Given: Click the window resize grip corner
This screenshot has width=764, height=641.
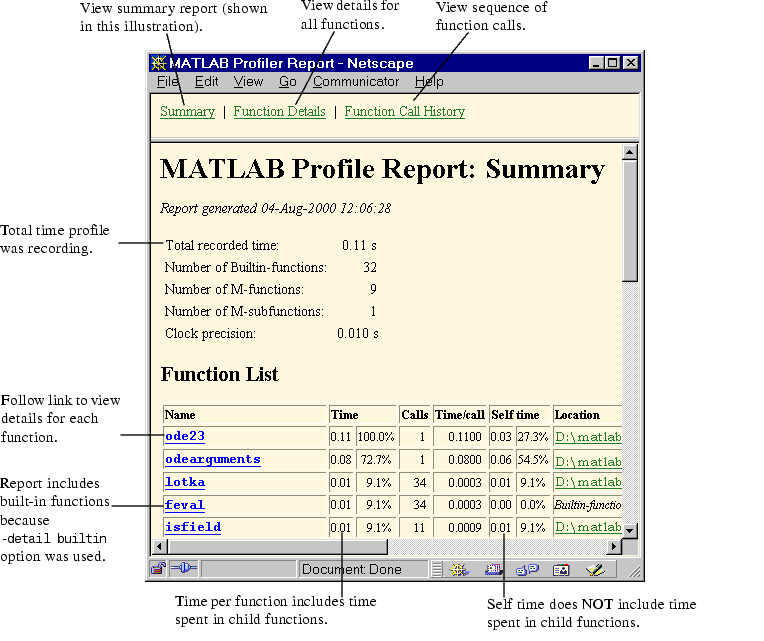Looking at the screenshot, I should pyautogui.click(x=634, y=571).
